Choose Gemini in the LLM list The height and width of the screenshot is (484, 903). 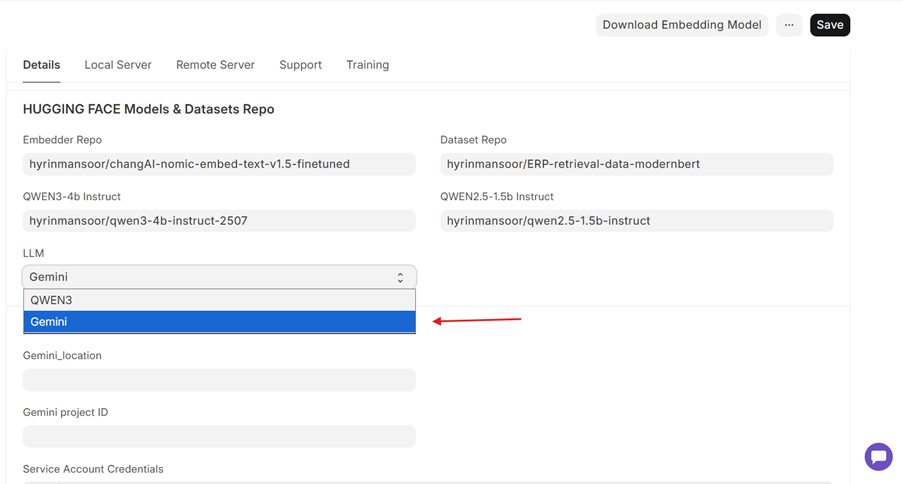[219, 322]
